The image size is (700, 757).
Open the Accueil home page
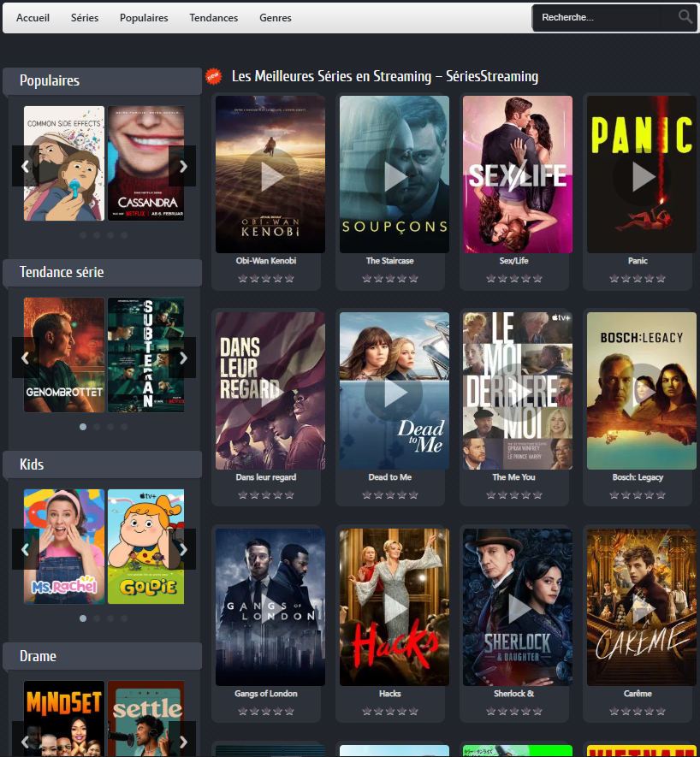point(33,18)
